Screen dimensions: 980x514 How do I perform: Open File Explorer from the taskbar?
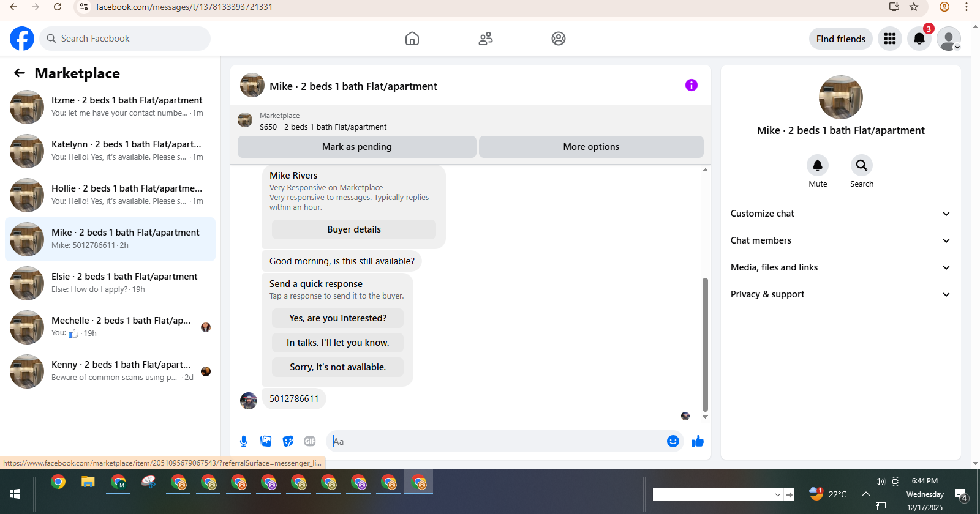88,482
